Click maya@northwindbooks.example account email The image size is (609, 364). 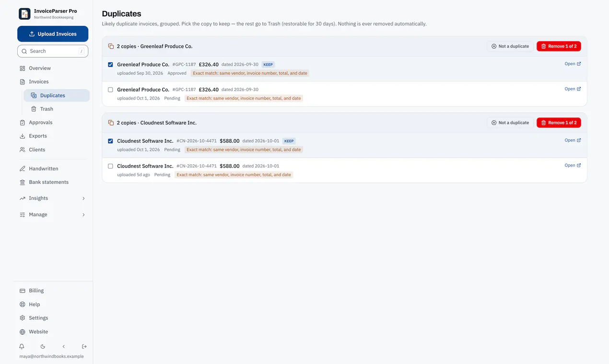51,356
